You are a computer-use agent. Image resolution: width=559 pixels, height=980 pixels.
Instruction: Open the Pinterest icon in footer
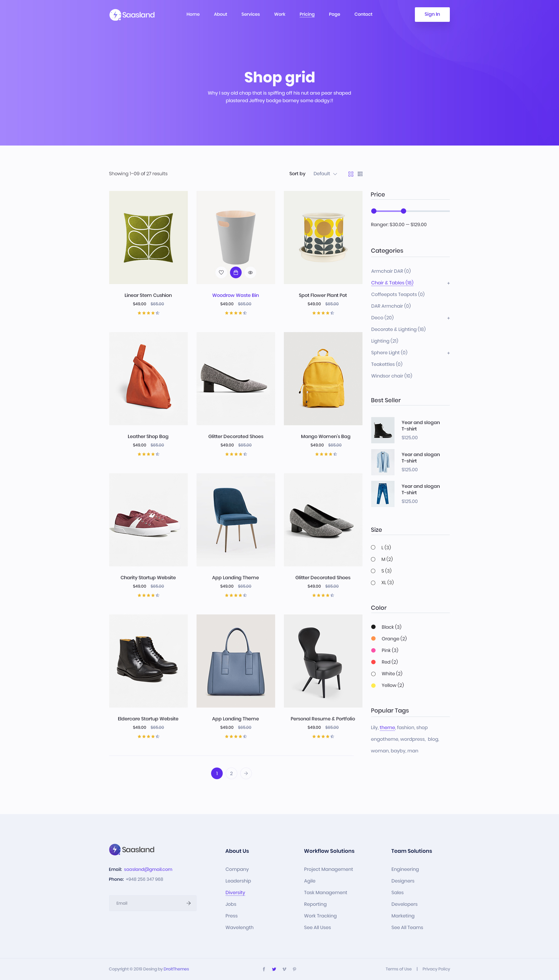294,969
